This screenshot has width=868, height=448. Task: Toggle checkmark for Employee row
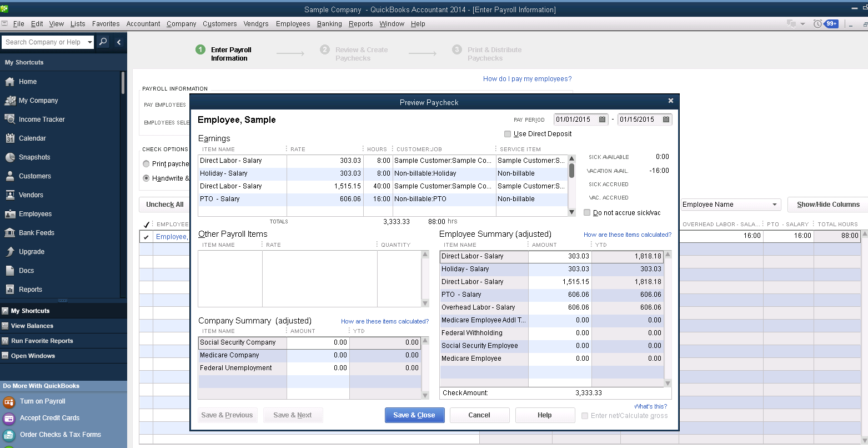146,237
